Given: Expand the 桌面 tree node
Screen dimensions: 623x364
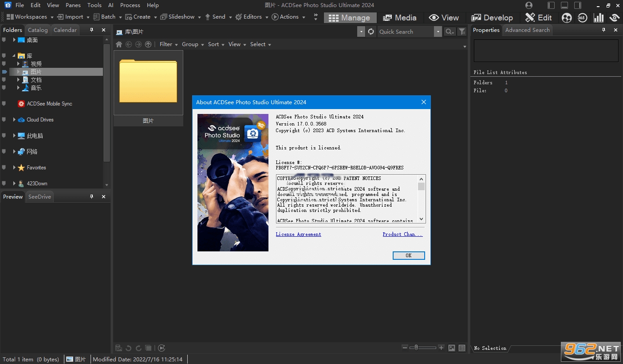Looking at the screenshot, I should [14, 40].
